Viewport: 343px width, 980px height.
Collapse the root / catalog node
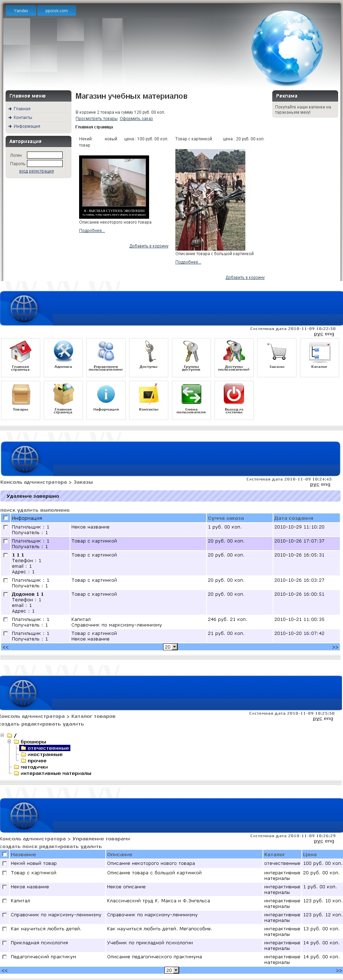click(x=2, y=735)
